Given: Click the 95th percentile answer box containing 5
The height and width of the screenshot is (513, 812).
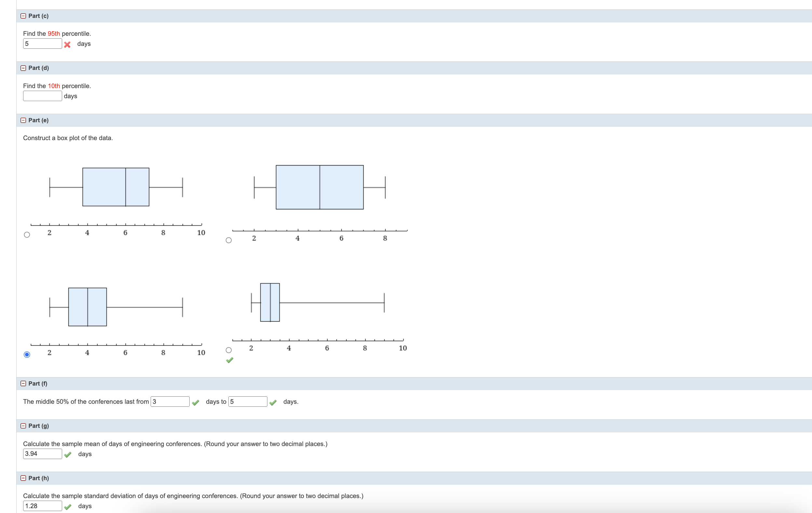Looking at the screenshot, I should click(42, 44).
